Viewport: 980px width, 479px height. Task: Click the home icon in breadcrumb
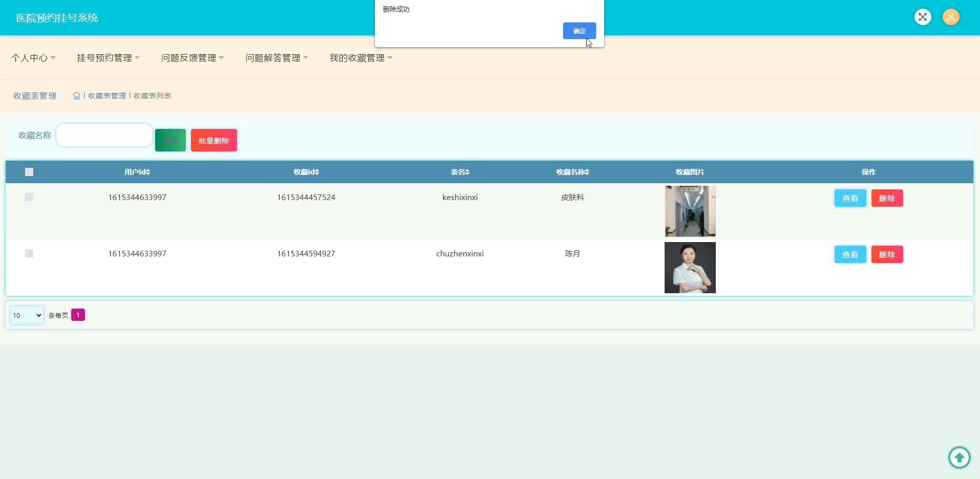coord(77,96)
